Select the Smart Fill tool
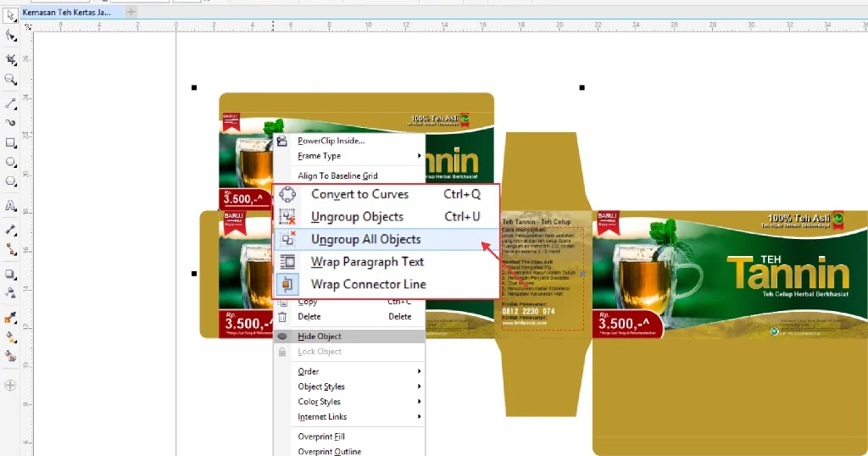Image resolution: width=868 pixels, height=456 pixels. 10,356
